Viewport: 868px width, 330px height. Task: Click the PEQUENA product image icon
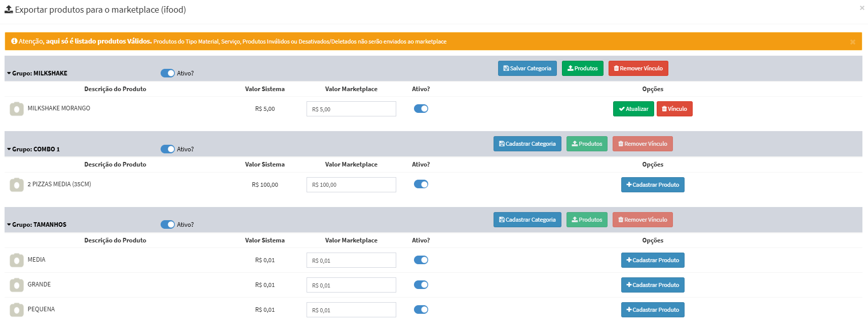point(17,310)
